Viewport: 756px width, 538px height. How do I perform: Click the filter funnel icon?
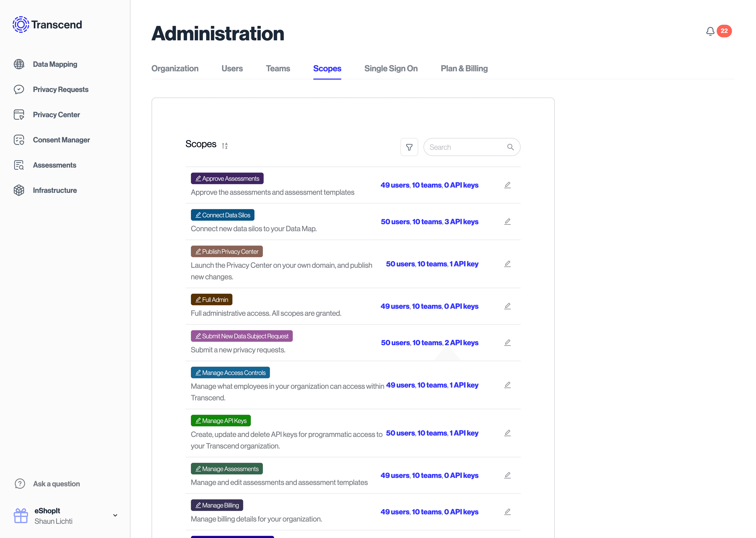[409, 147]
